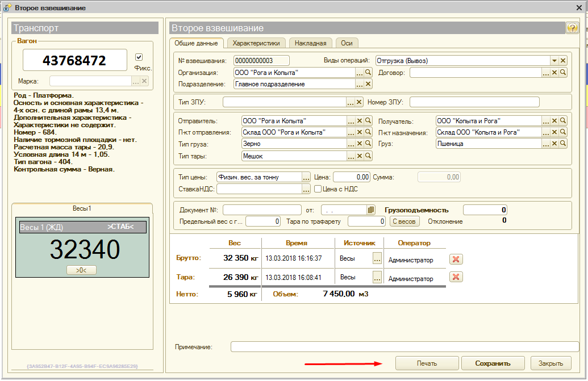
Task: Open calendar picker for document date
Action: [x=371, y=210]
